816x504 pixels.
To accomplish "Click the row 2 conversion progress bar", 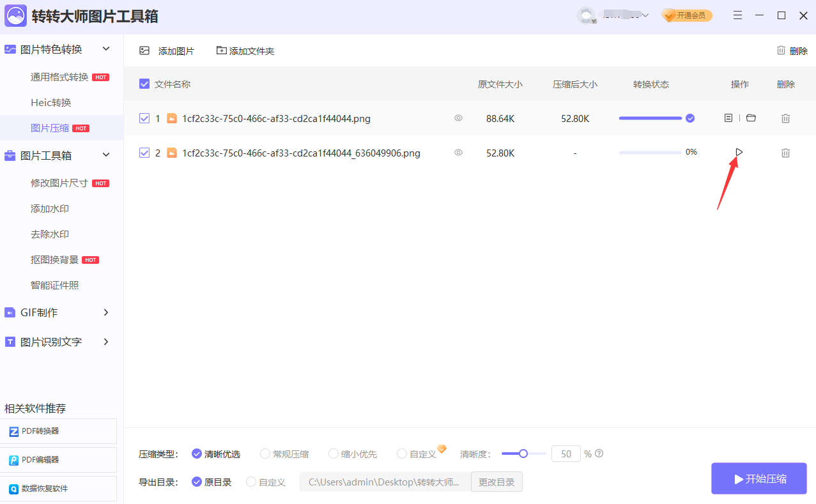I will click(650, 153).
